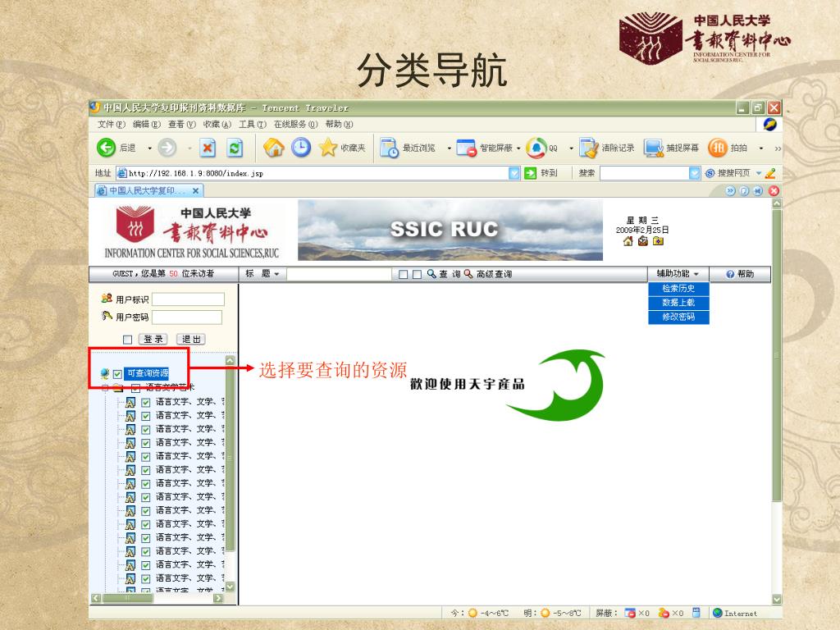Click the 退出 logout button
The width and height of the screenshot is (840, 630).
click(190, 339)
